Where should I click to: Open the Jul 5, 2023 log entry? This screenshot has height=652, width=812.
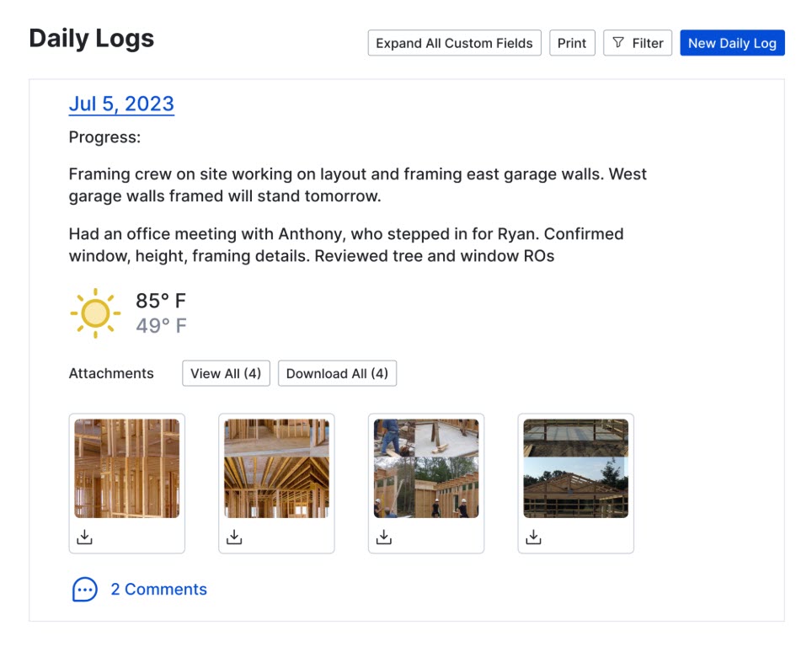tap(121, 104)
